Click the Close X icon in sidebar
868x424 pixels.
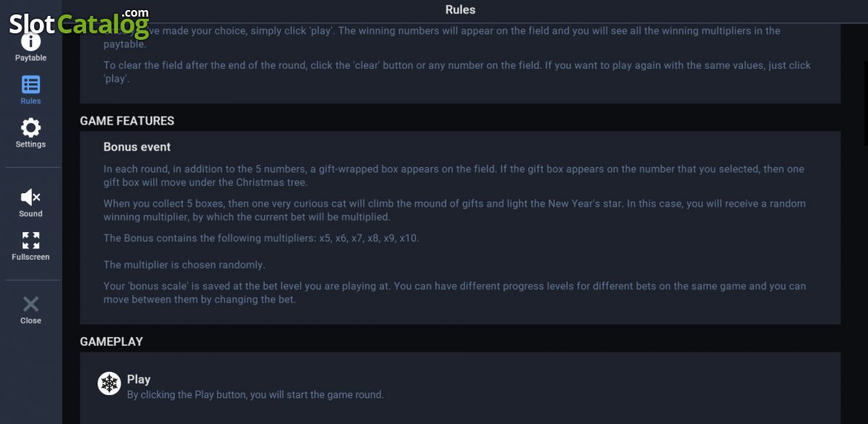(x=30, y=304)
